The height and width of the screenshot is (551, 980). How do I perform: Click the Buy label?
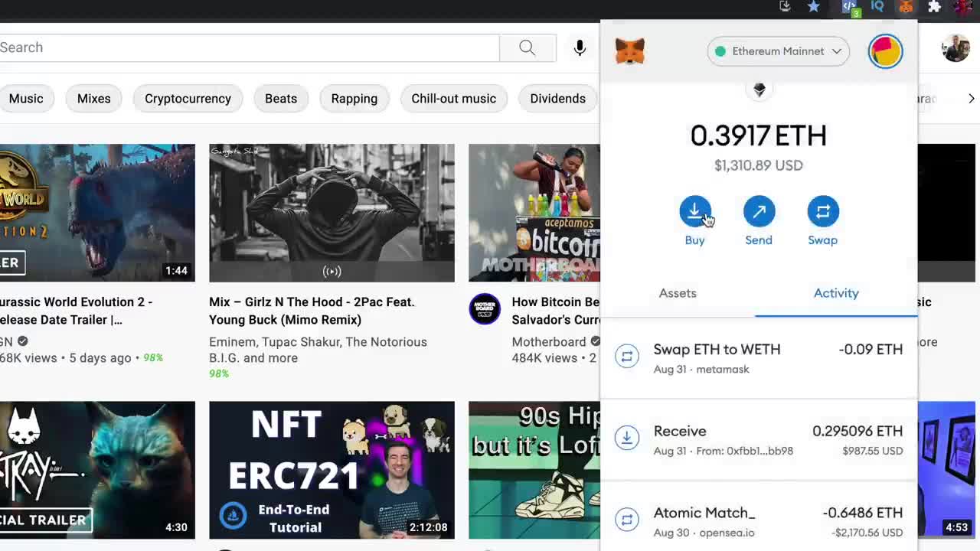pyautogui.click(x=694, y=240)
